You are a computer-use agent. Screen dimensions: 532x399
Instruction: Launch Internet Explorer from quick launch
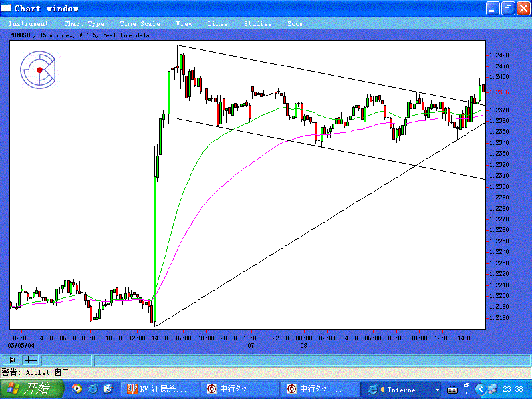click(x=92, y=389)
